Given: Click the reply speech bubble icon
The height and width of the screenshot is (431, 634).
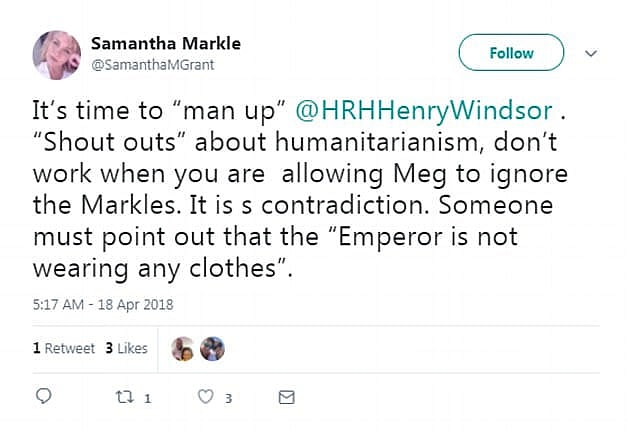Looking at the screenshot, I should click(x=43, y=397).
